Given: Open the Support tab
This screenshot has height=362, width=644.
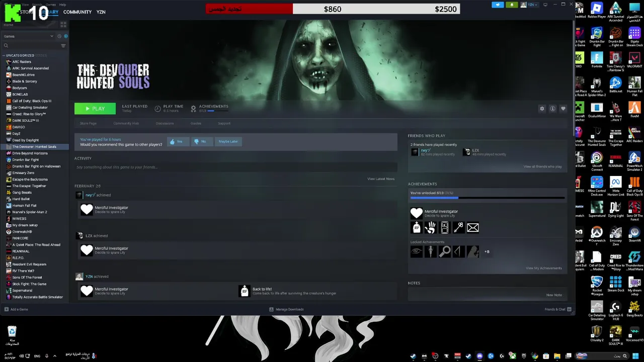Looking at the screenshot, I should click(224, 123).
